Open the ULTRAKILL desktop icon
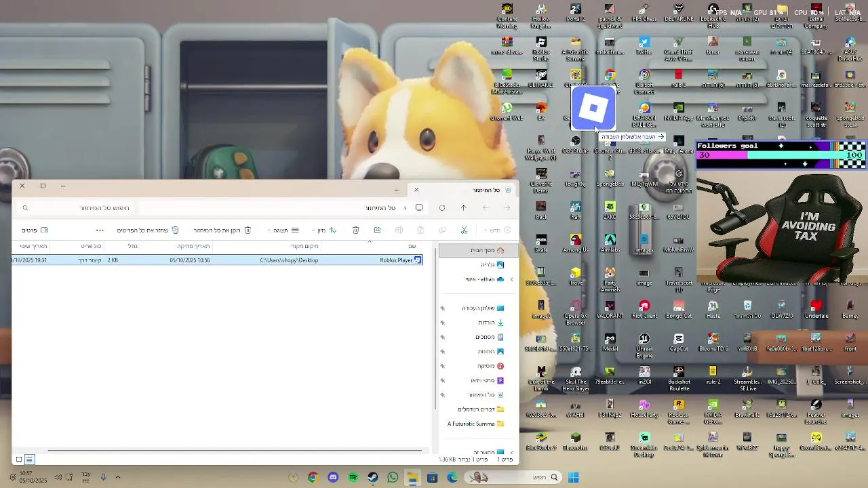Screen dimensions: 868x488 tap(541, 79)
